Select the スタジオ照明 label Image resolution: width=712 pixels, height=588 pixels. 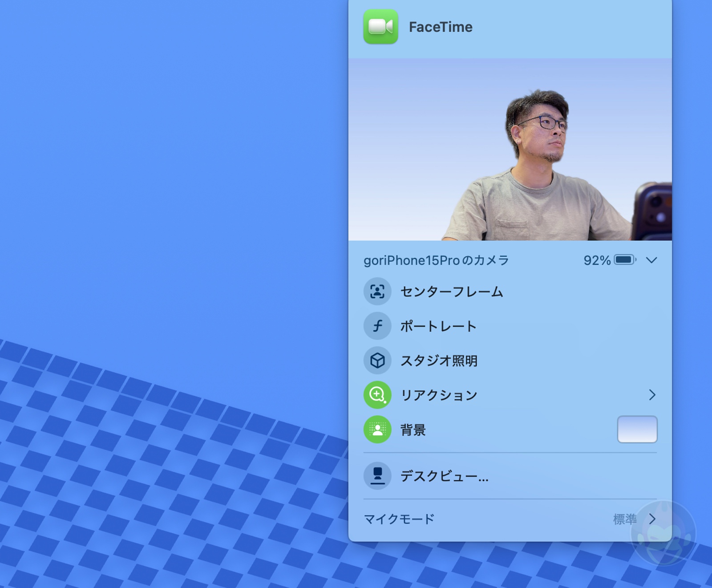pos(439,361)
